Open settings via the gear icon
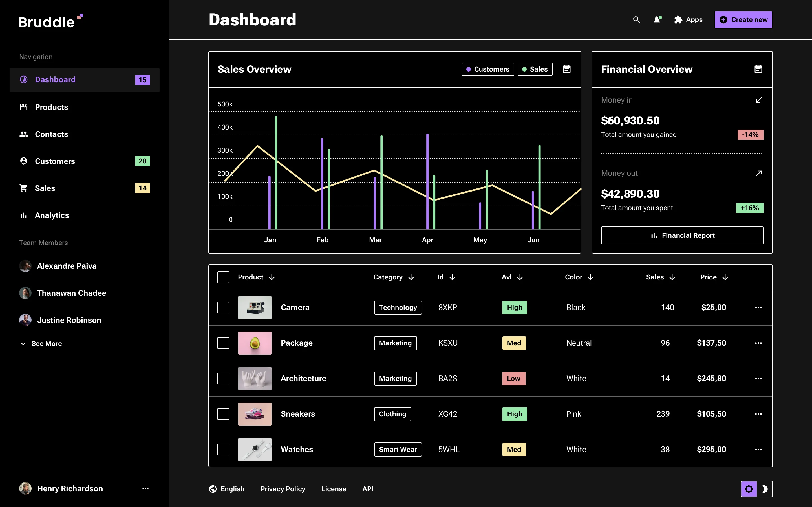The image size is (812, 507). (x=749, y=489)
